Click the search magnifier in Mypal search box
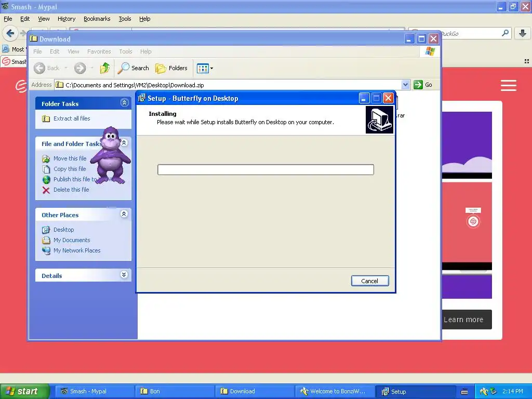The height and width of the screenshot is (399, 532). click(x=505, y=33)
